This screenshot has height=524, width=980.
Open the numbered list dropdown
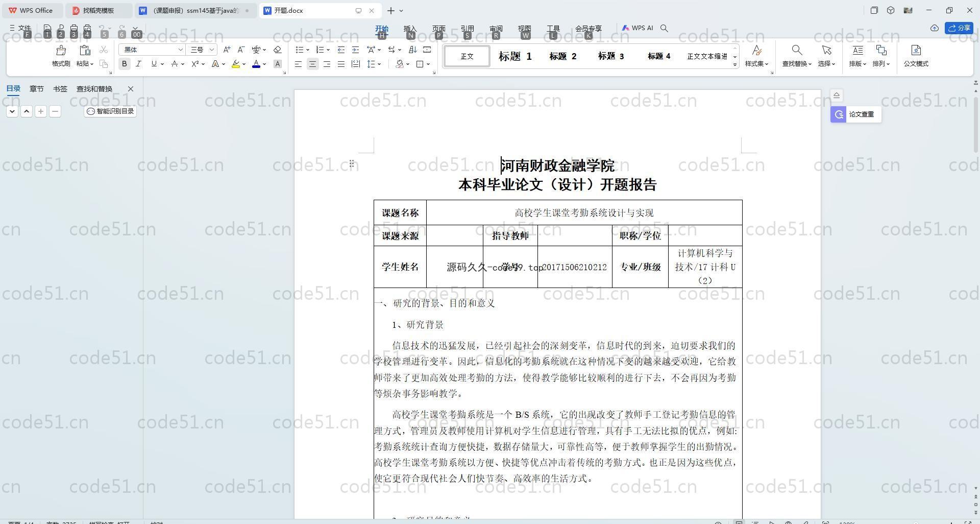coord(328,50)
